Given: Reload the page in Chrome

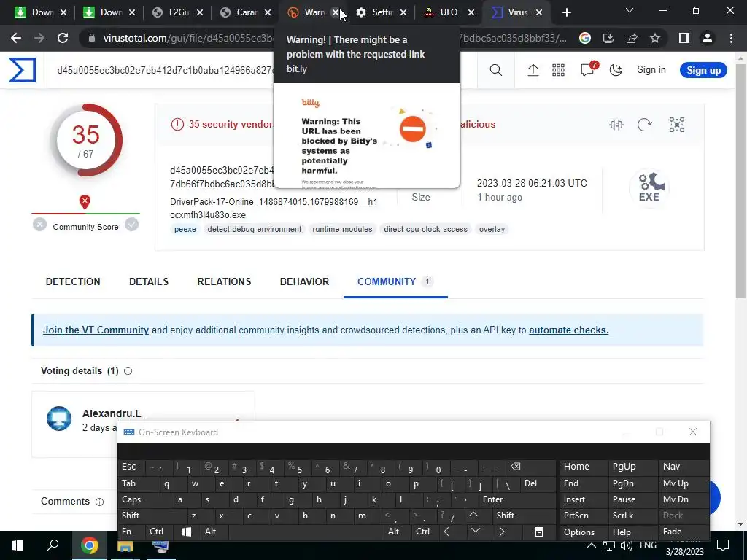Looking at the screenshot, I should point(63,38).
